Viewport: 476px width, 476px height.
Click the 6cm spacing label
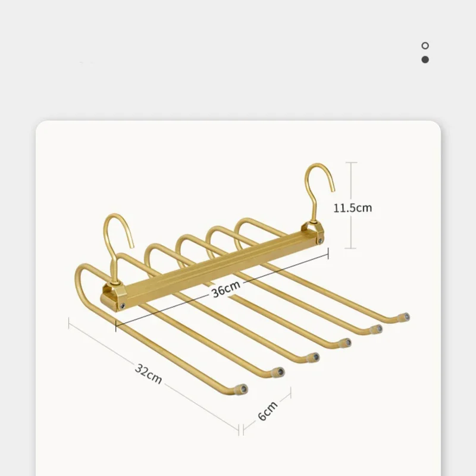tap(268, 411)
